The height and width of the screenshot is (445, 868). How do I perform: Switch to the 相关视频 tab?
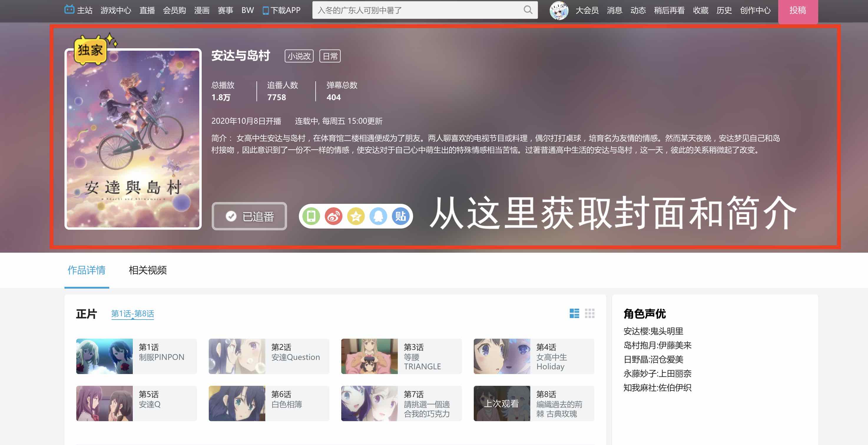148,270
